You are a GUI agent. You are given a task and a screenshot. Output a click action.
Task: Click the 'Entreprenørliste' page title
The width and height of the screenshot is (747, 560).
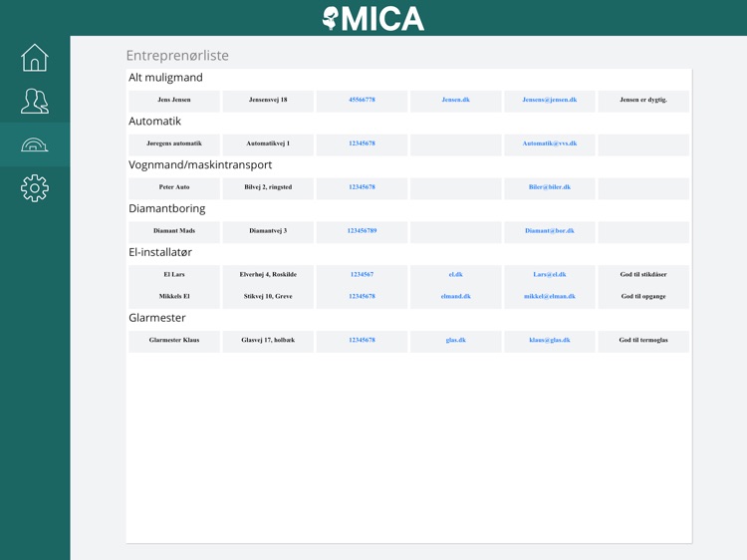[x=177, y=55]
